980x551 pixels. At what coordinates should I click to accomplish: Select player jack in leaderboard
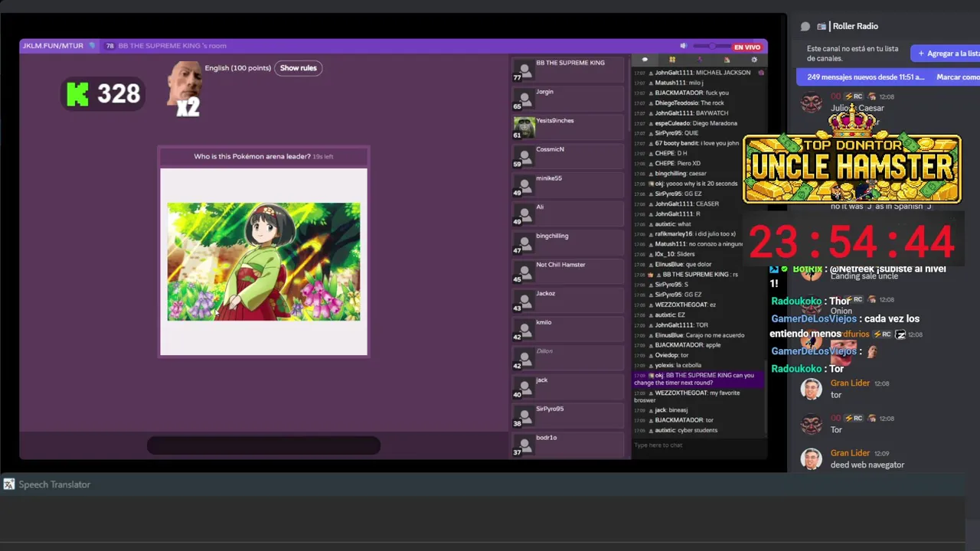[570, 387]
